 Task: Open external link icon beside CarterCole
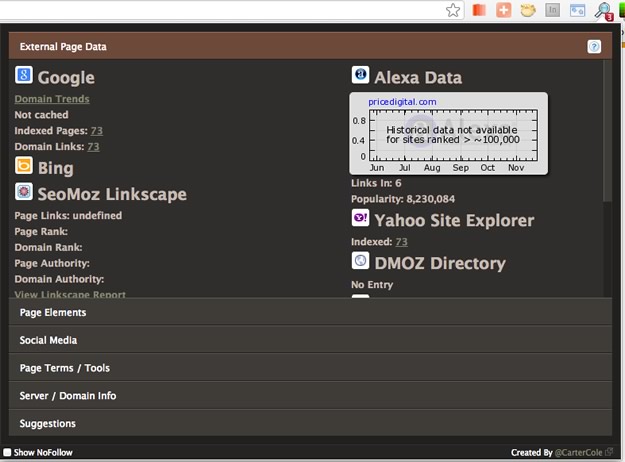pos(609,452)
